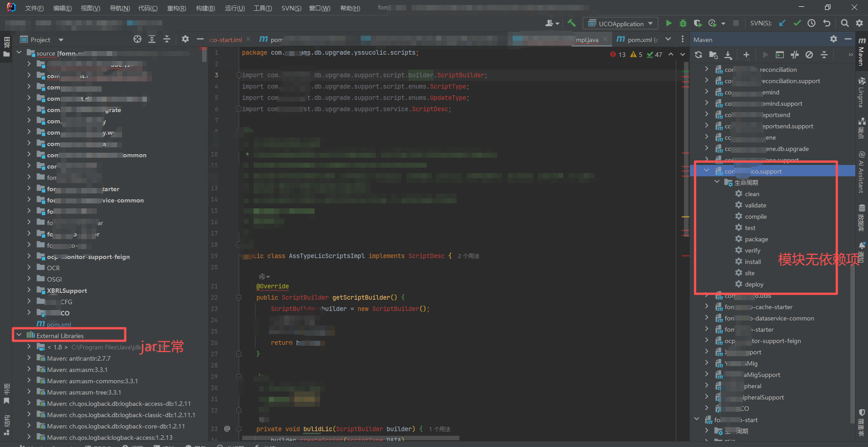Open UCOApplication run configuration dropdown

coord(619,24)
